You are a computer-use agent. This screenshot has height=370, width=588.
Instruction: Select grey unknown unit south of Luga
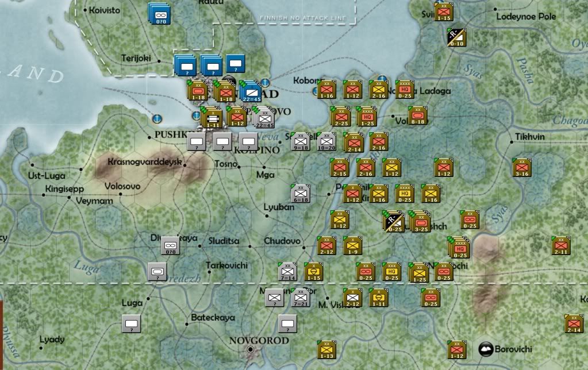coord(132,325)
